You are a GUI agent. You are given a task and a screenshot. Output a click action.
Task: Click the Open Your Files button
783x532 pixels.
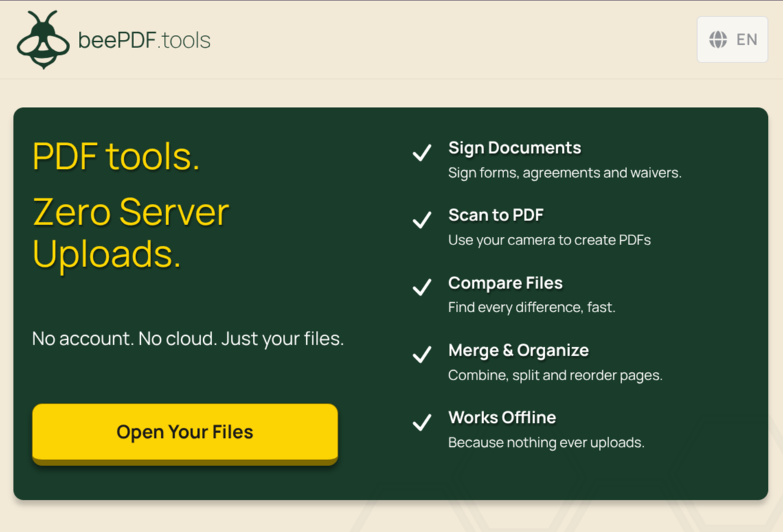pos(185,433)
